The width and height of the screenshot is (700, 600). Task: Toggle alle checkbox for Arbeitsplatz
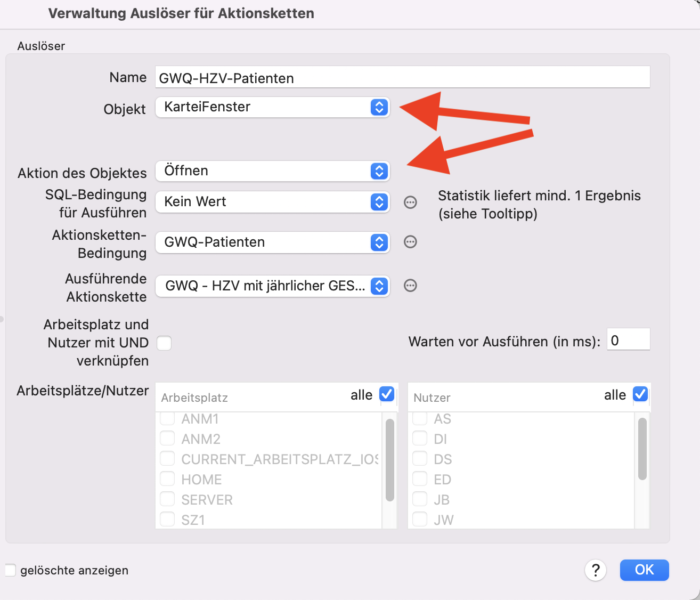[387, 394]
